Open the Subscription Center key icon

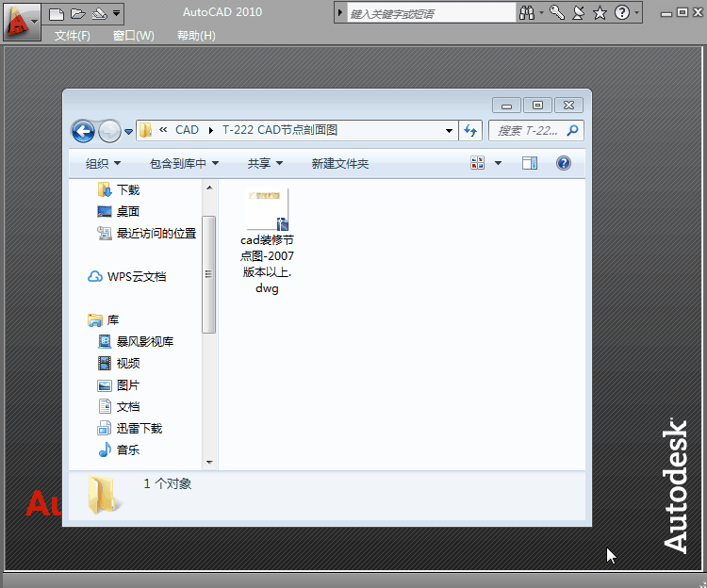click(557, 12)
